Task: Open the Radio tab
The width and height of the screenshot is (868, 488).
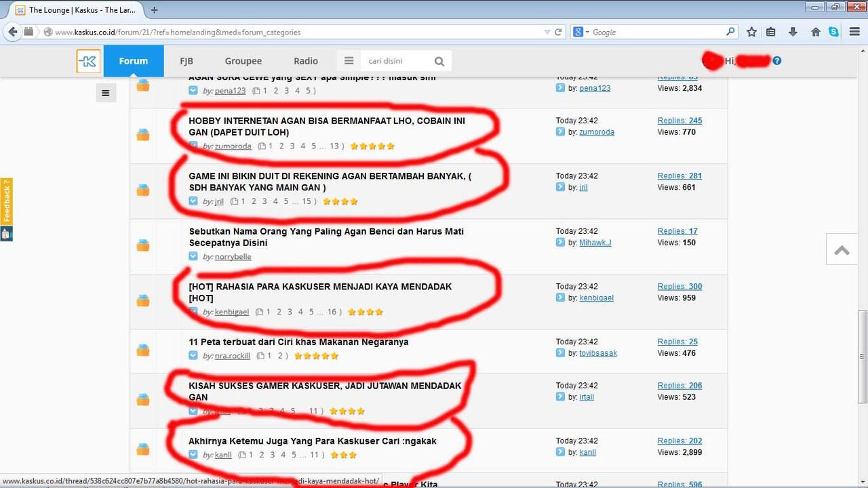Action: tap(306, 61)
